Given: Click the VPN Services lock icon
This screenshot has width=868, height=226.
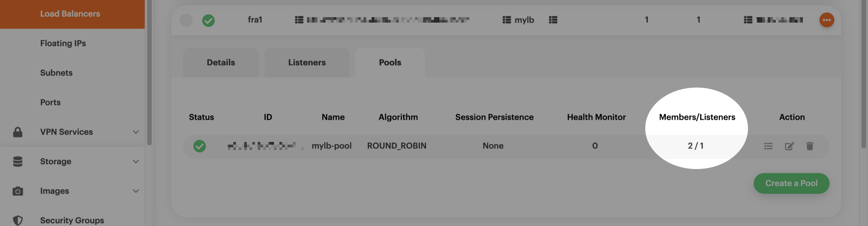Looking at the screenshot, I should [18, 132].
